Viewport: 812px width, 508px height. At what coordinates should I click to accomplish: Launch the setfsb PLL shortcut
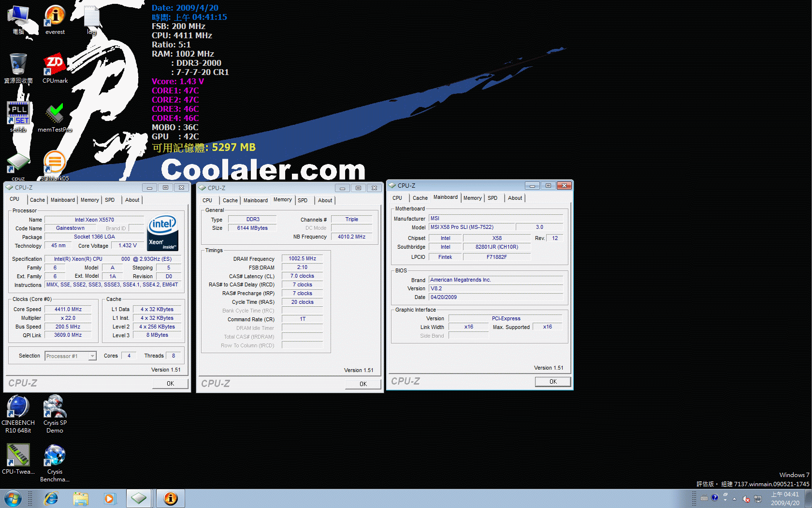pyautogui.click(x=18, y=117)
